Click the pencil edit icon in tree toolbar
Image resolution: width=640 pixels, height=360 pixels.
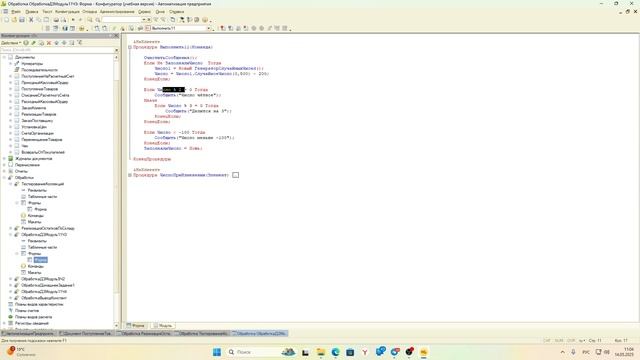[x=33, y=42]
